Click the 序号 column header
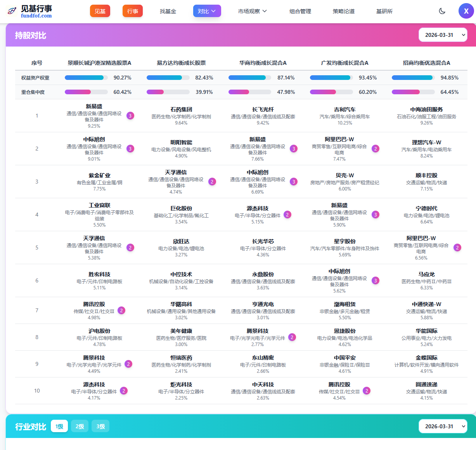This screenshot has width=476, height=450. coord(37,63)
